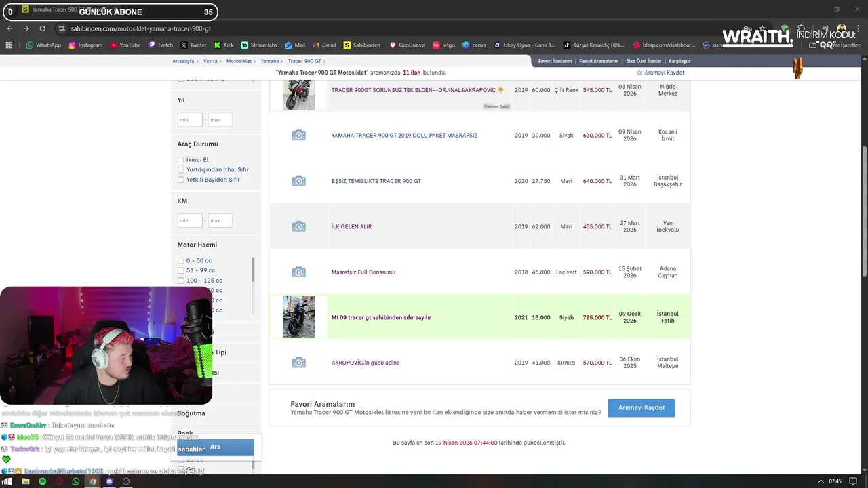Click Motosiklet in the breadcrumb
Viewport: 868px width, 488px height.
click(239, 61)
